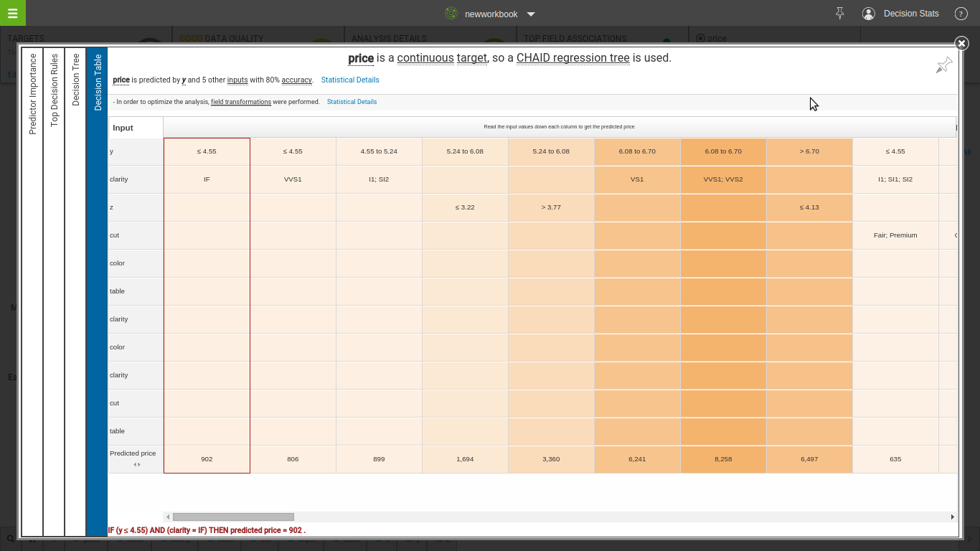Open Statistical Details link beside field transformations
Viewport: 980px width, 551px height.
point(352,102)
